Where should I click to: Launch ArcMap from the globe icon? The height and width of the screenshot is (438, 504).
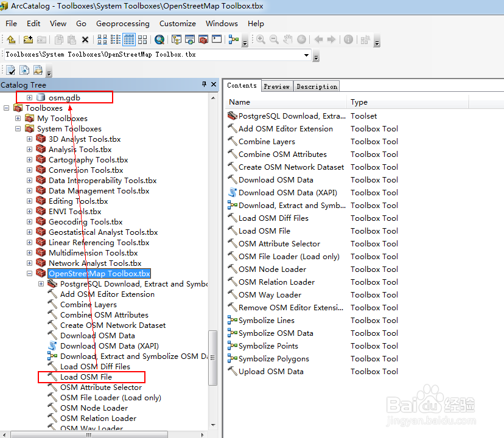[159, 40]
